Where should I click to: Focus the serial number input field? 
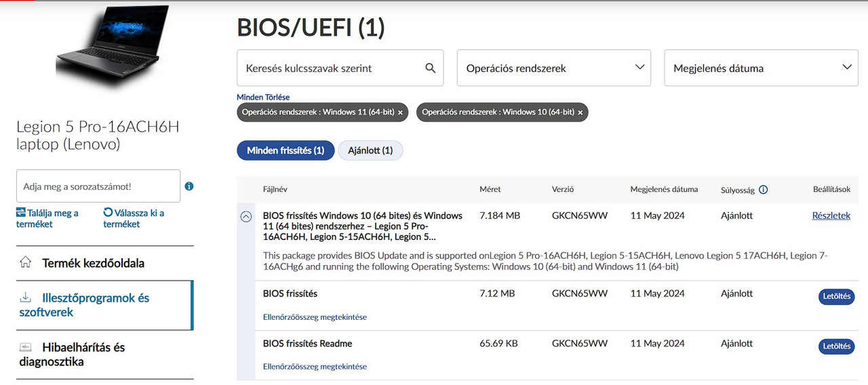(98, 186)
